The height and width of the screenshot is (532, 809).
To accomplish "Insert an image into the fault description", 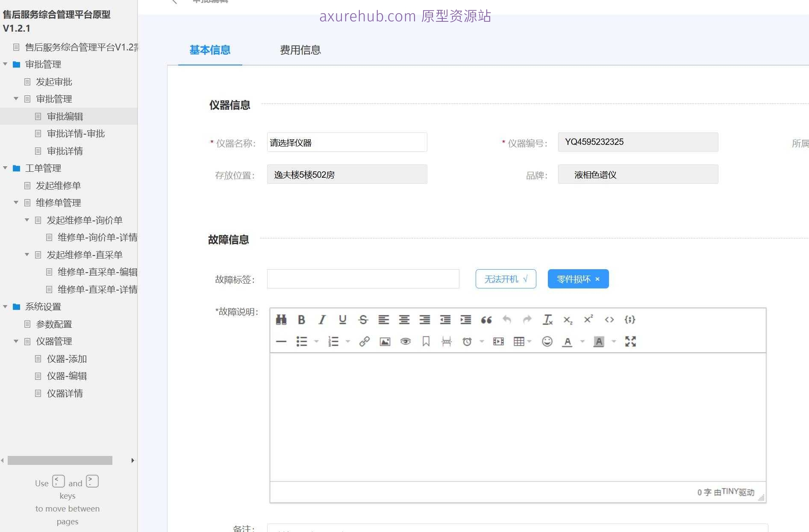I will tap(385, 341).
